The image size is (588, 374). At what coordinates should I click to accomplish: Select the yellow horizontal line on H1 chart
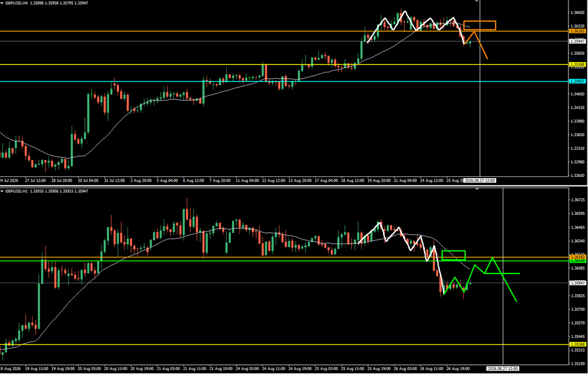(284, 344)
